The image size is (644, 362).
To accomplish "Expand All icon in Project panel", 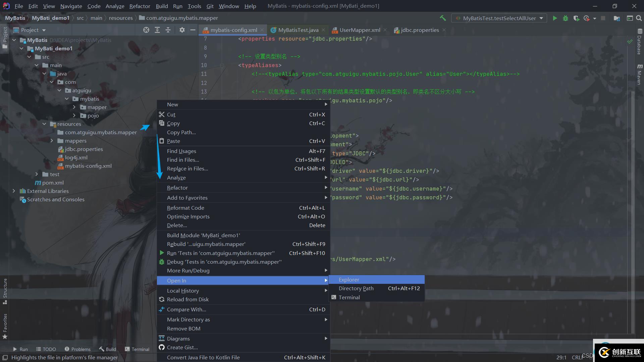I will [157, 30].
